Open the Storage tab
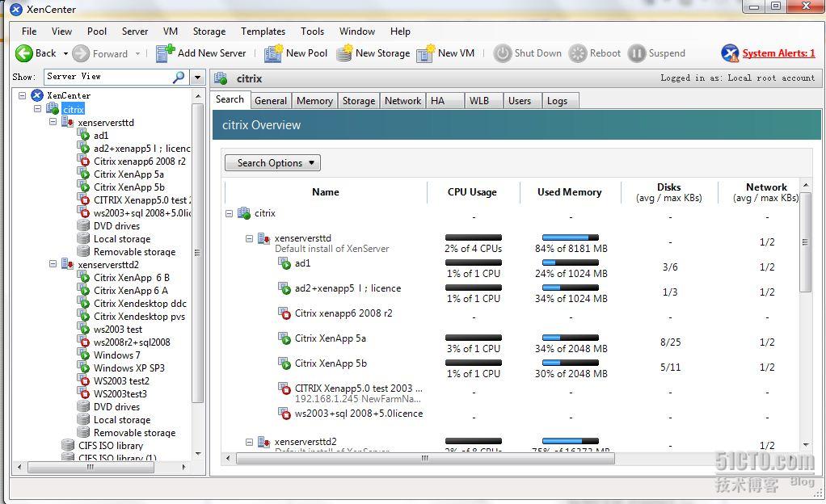The image size is (826, 504). [x=359, y=101]
